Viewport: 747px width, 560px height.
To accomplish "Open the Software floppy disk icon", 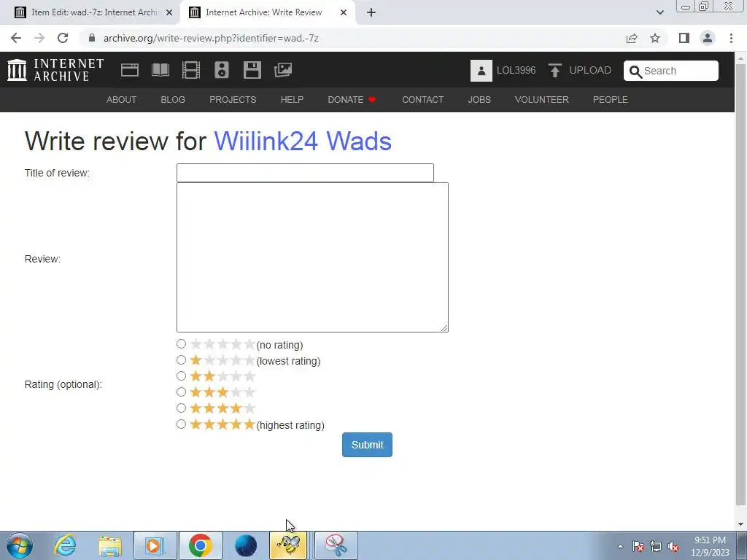I will tap(252, 70).
